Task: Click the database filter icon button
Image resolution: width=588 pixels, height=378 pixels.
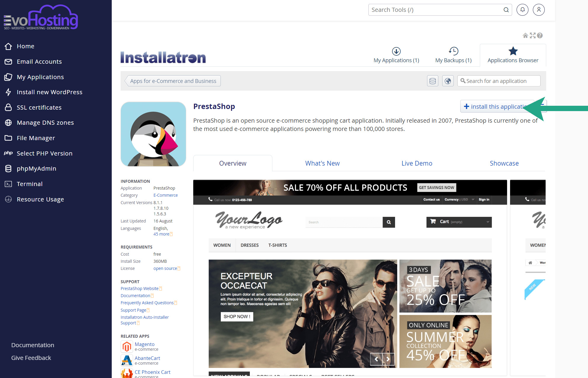Action: coord(432,81)
